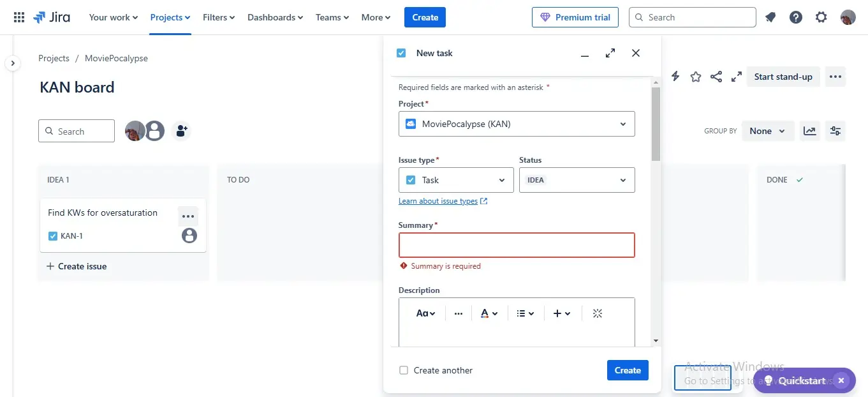Go to Jira home via logo
Viewport: 868px width, 397px height.
[x=52, y=17]
